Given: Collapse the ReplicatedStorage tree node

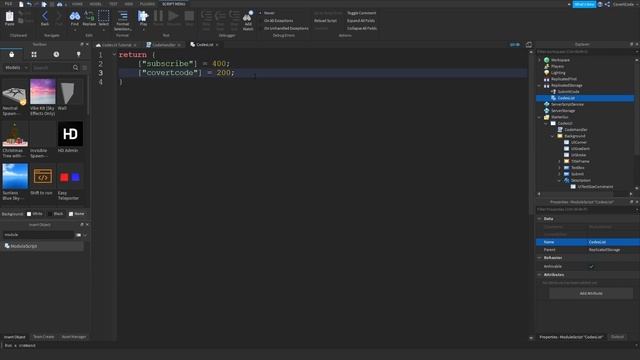Looking at the screenshot, I should click(x=540, y=85).
